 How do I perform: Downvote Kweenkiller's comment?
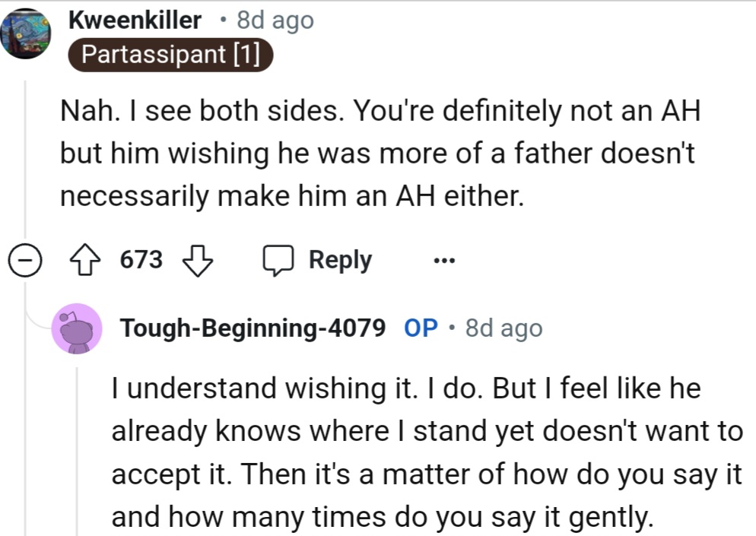click(199, 260)
